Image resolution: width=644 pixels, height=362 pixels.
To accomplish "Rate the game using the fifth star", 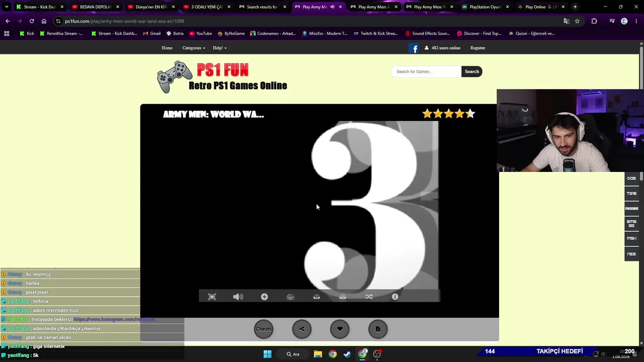I will (x=470, y=114).
